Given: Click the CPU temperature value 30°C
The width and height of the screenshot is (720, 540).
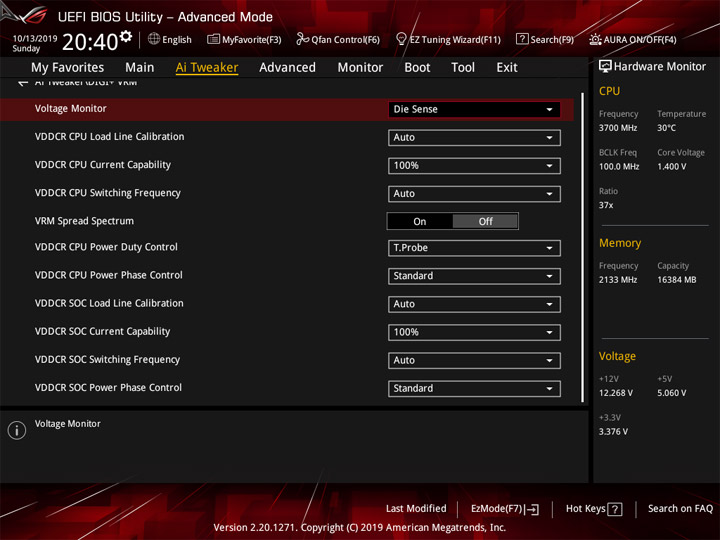Looking at the screenshot, I should pos(666,128).
